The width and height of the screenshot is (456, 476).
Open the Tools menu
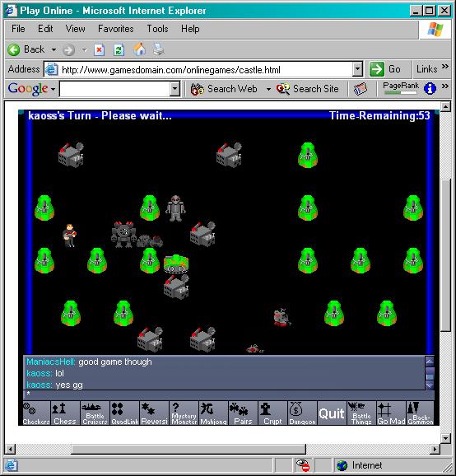coord(157,29)
